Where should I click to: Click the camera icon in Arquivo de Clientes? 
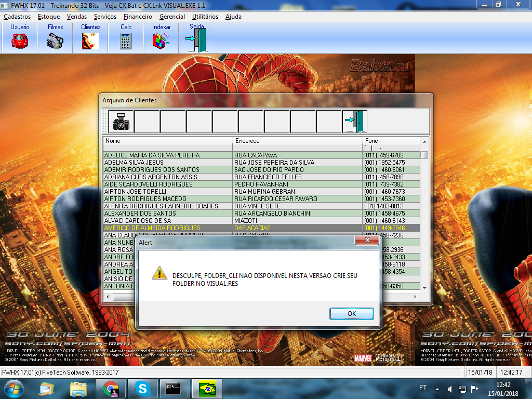(x=121, y=121)
